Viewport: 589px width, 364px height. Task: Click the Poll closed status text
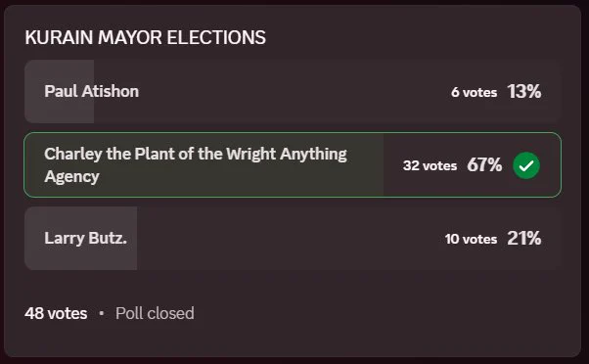click(155, 313)
